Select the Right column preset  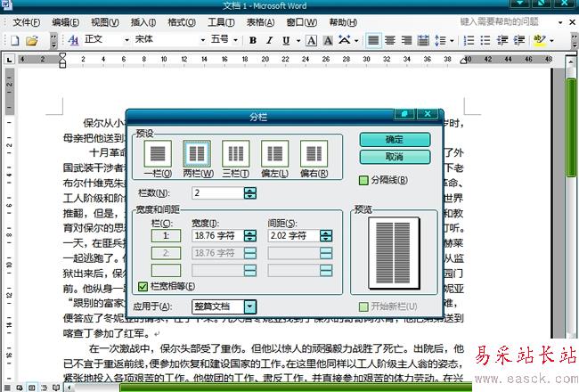pyautogui.click(x=314, y=154)
